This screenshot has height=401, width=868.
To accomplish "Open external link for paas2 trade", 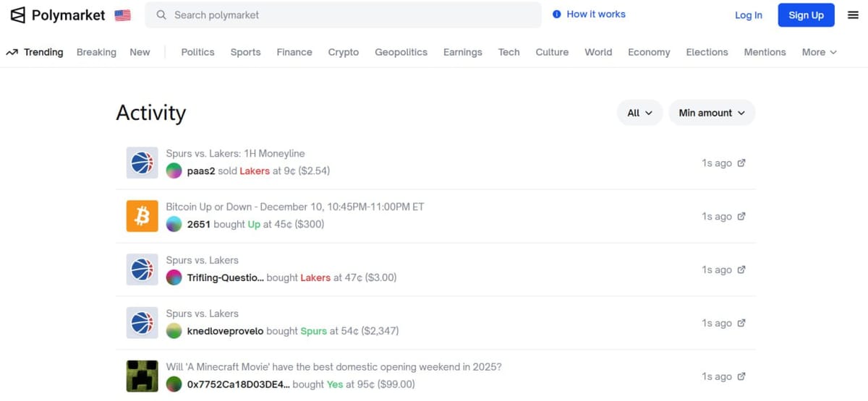I will pyautogui.click(x=741, y=163).
